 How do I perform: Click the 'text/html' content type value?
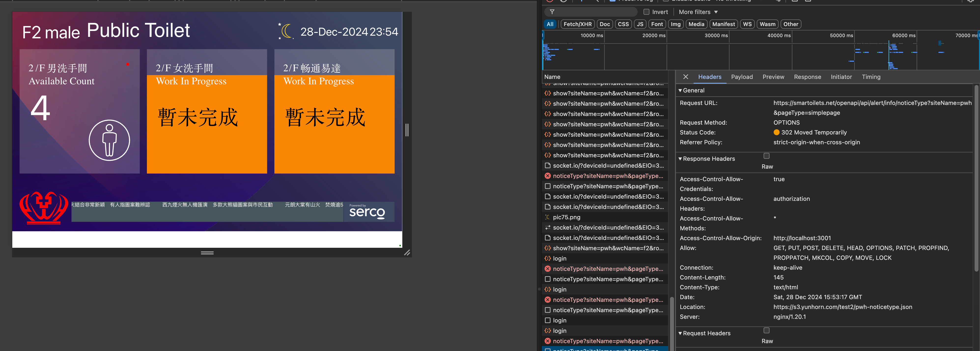click(x=786, y=287)
